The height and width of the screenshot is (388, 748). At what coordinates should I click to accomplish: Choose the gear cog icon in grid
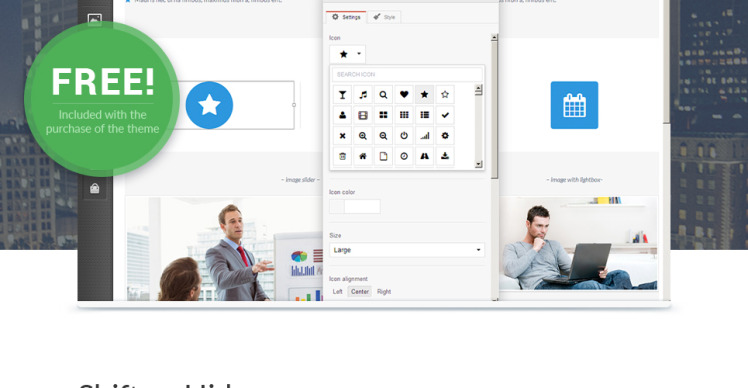tap(445, 136)
